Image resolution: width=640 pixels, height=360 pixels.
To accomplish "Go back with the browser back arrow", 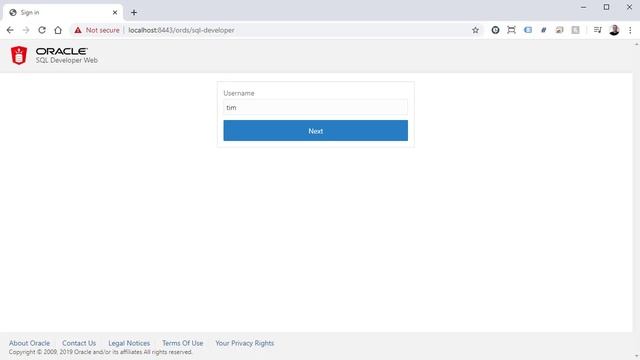I will [x=10, y=30].
